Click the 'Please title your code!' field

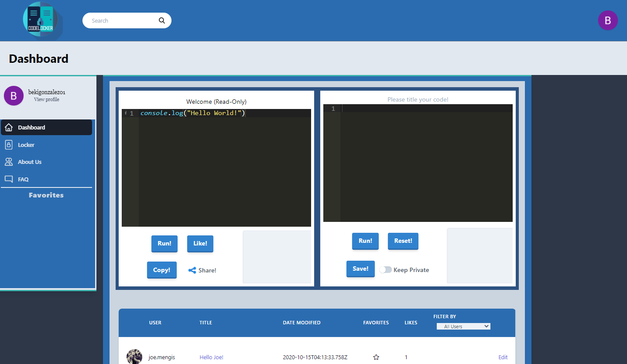pyautogui.click(x=418, y=99)
